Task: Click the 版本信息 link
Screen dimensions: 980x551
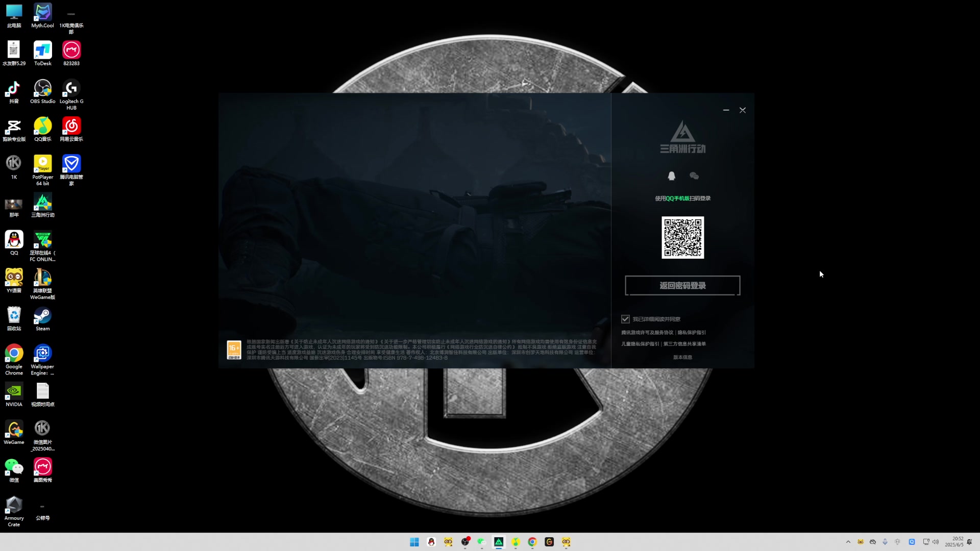Action: (682, 357)
